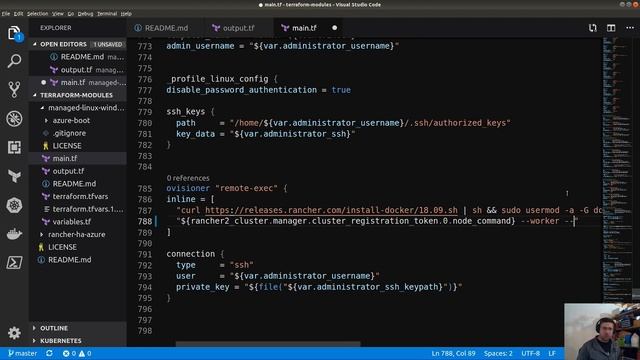Open main.tf in file tree
The height and width of the screenshot is (360, 640).
78,159
